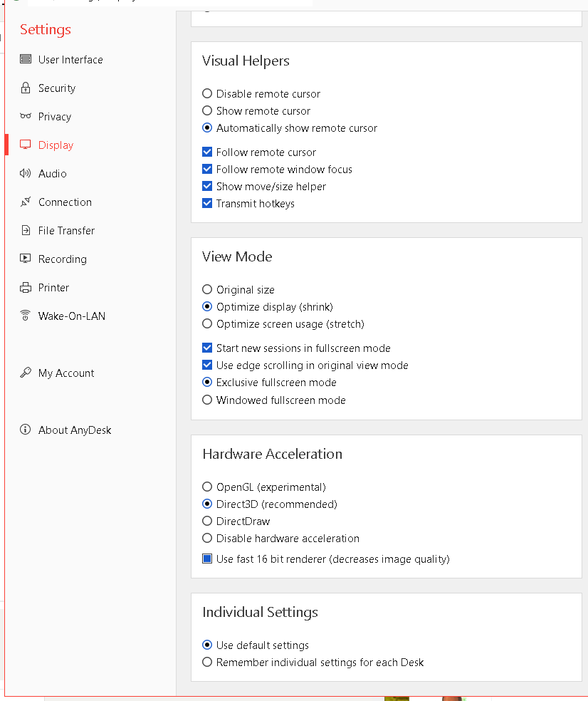Click the My Account key icon
Viewport: 588px width, 701px height.
point(26,373)
